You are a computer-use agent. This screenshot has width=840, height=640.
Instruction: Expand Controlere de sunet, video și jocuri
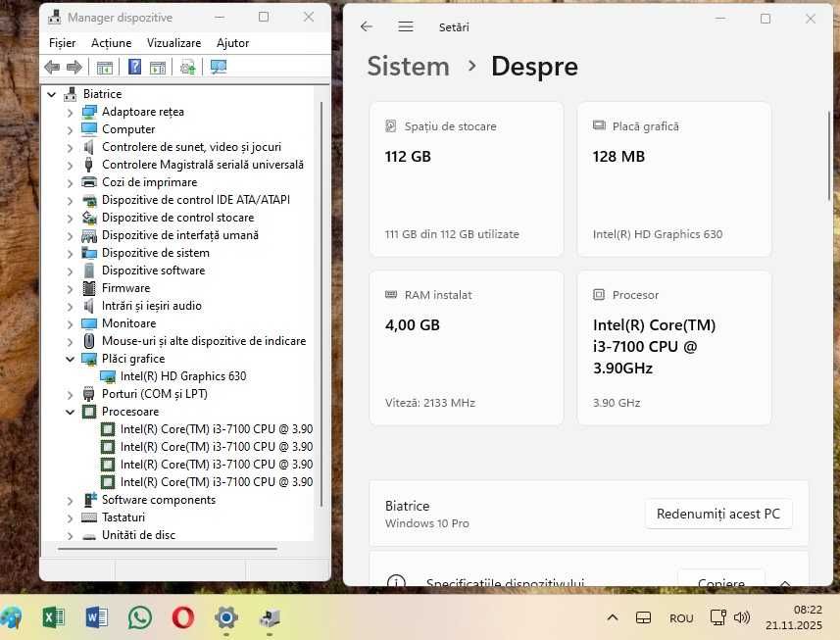pos(70,148)
